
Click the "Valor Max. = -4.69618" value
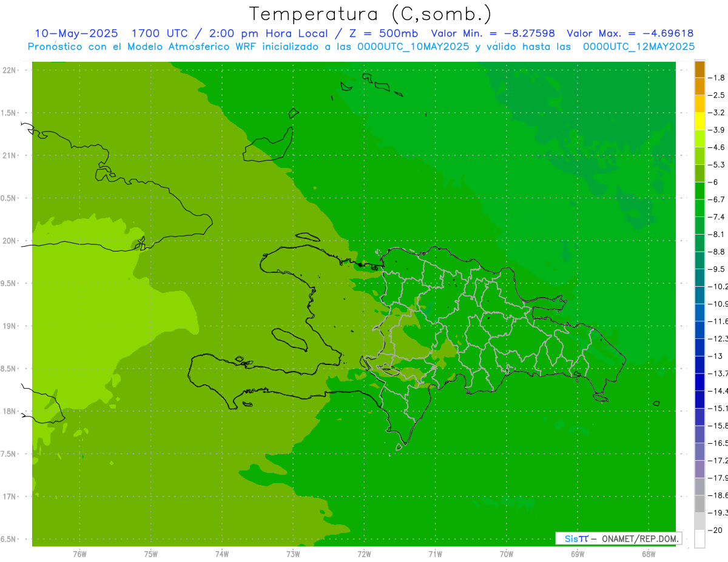pos(630,33)
